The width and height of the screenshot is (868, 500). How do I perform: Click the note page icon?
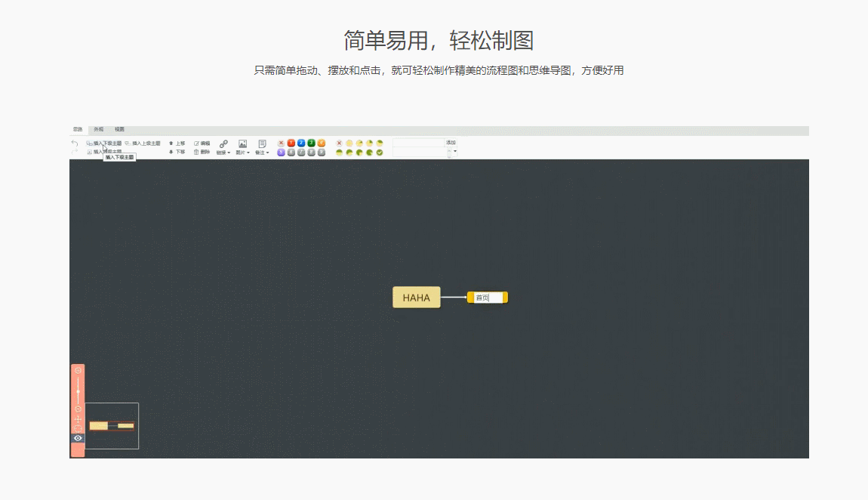[262, 144]
